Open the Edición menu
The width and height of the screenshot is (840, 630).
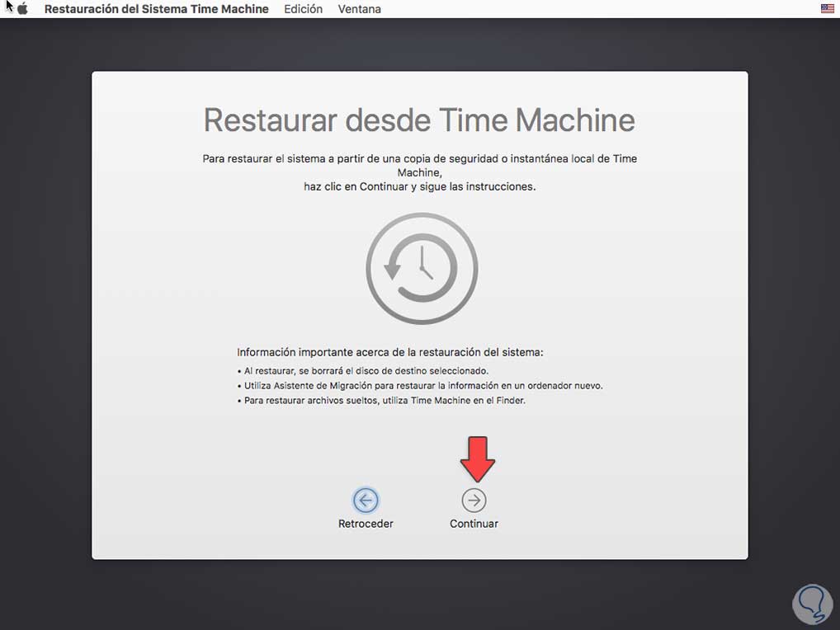[x=303, y=9]
